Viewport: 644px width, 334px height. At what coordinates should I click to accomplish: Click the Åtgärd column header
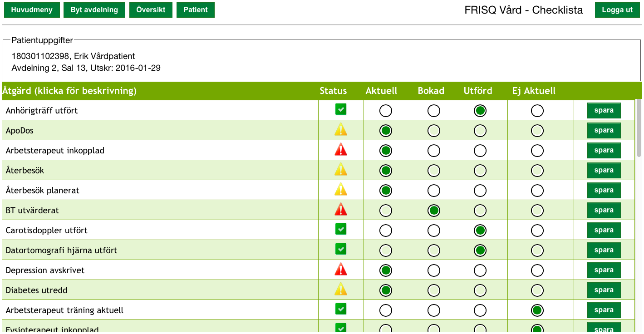tap(69, 91)
